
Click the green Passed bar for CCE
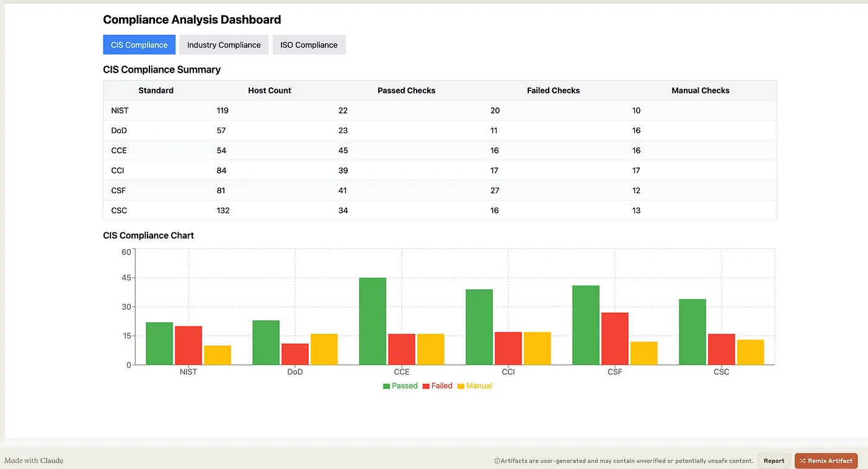(x=373, y=322)
